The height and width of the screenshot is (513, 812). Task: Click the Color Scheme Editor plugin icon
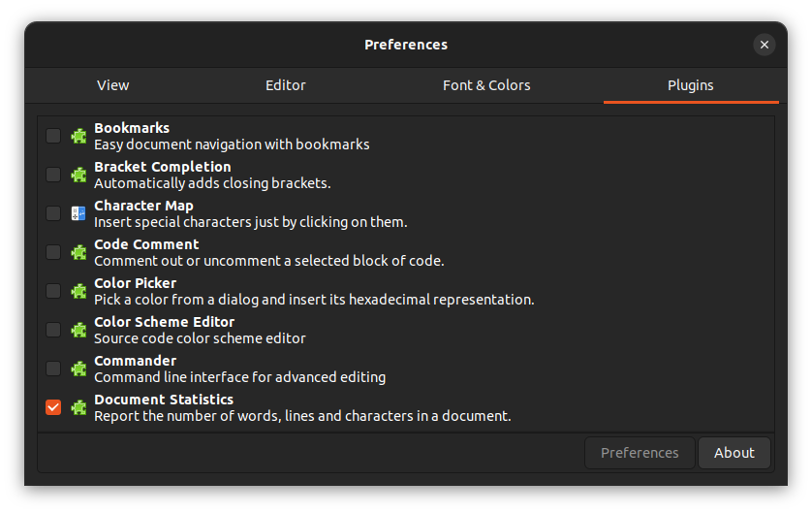tap(78, 330)
